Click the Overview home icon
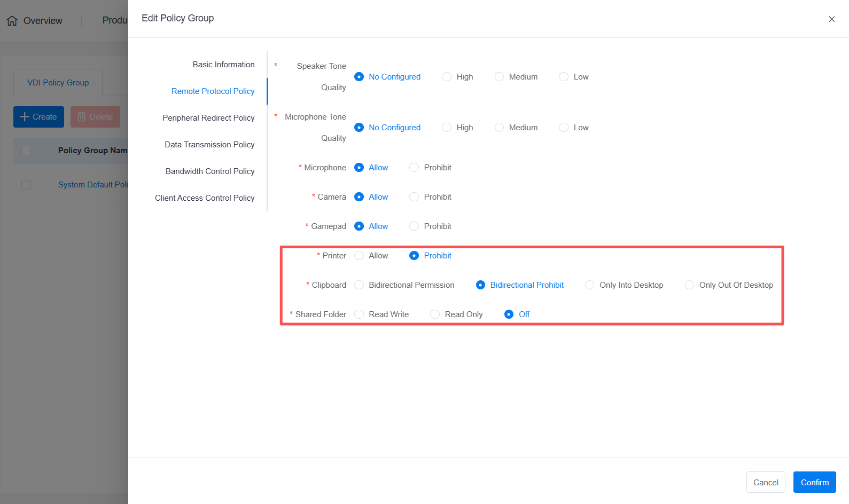 click(x=12, y=21)
